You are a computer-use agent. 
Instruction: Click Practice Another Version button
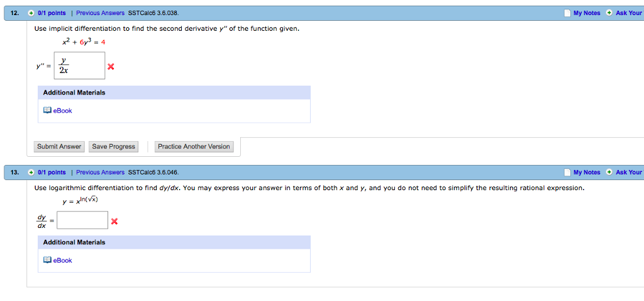click(x=194, y=146)
